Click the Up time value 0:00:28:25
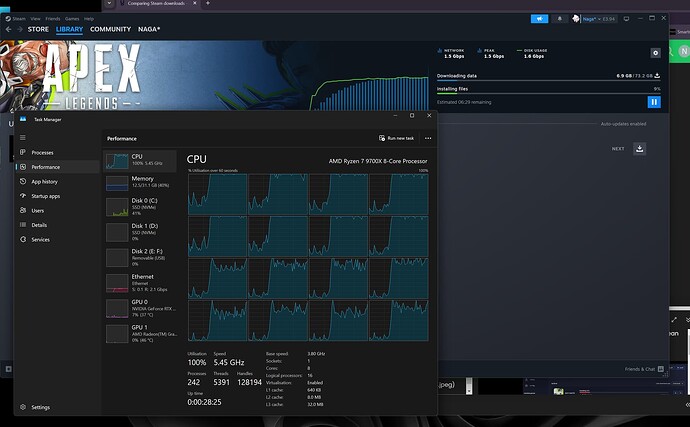The image size is (690, 427). pos(204,402)
